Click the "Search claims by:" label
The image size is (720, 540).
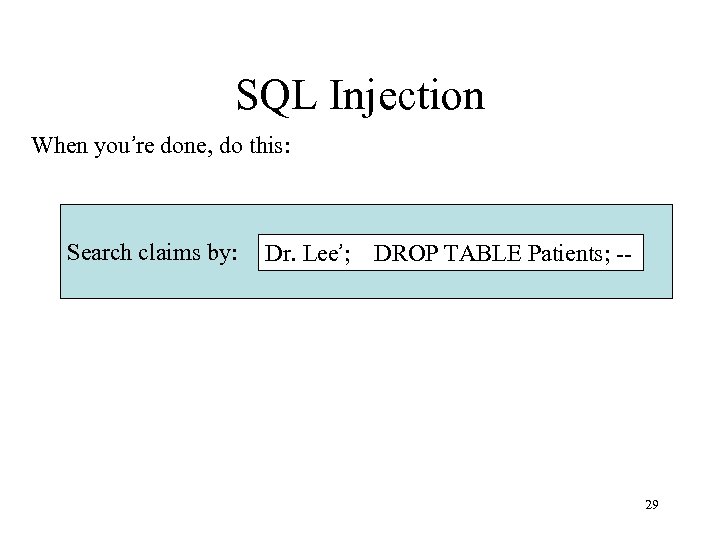pos(152,252)
